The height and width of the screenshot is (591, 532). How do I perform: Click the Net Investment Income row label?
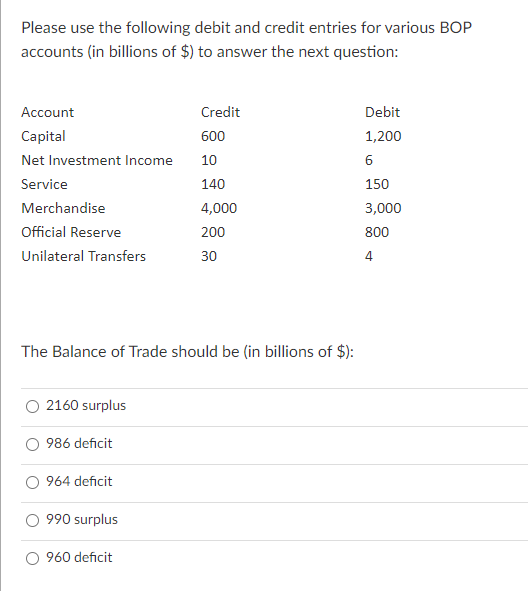pyautogui.click(x=97, y=160)
